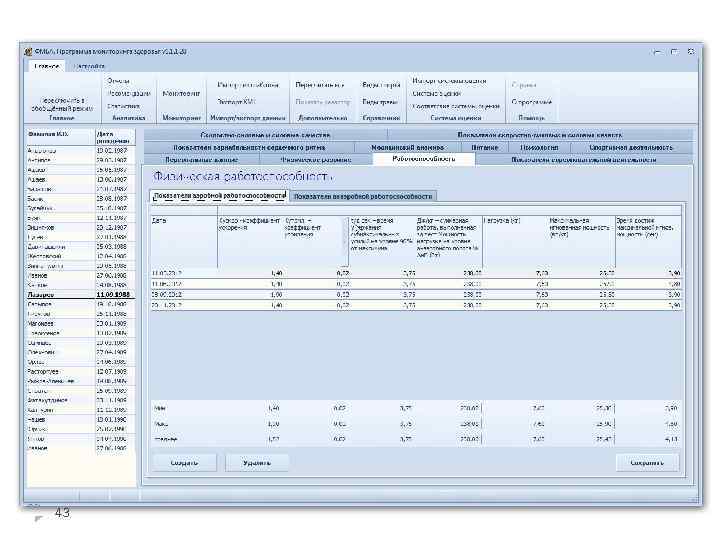Click the Дата рождения column header

click(115, 137)
